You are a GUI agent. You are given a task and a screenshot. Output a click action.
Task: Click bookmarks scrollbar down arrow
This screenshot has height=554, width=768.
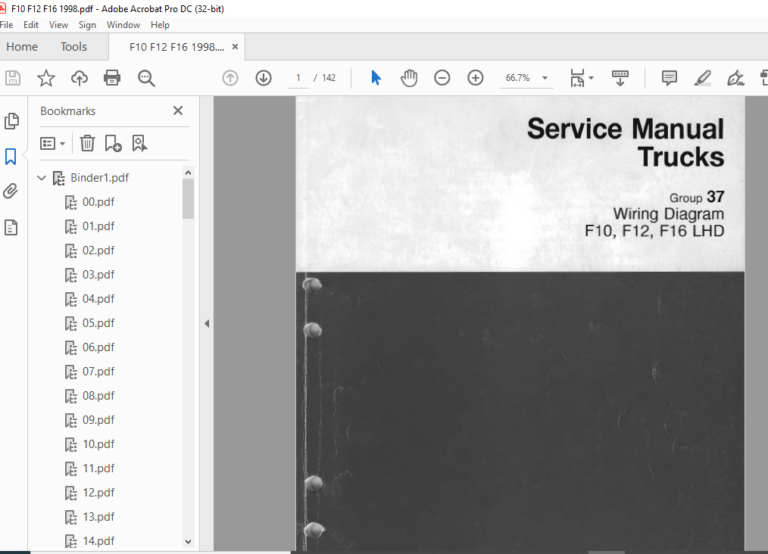pos(188,542)
